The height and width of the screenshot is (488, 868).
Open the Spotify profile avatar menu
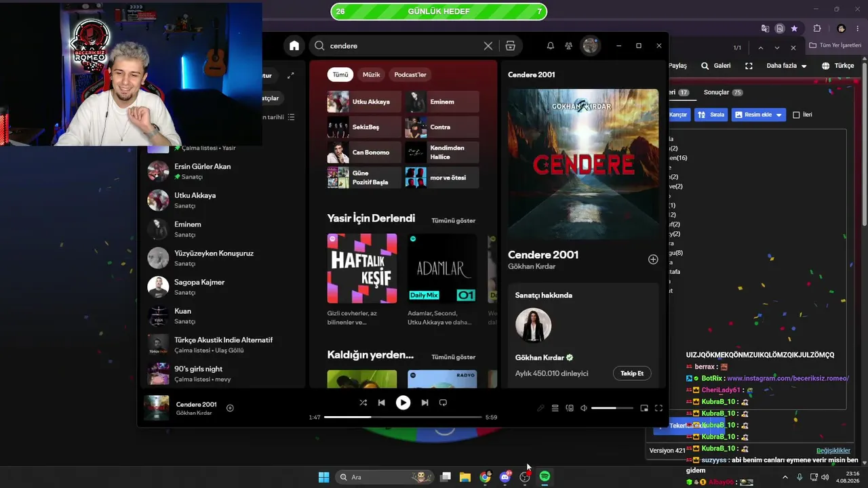[x=591, y=45]
